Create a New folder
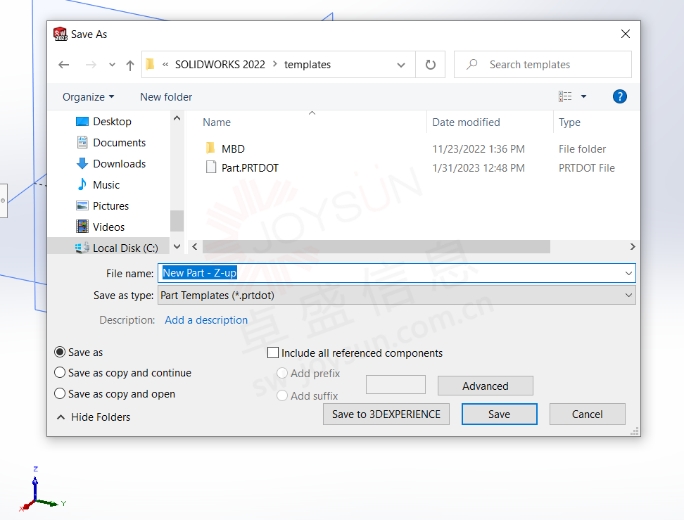Viewport: 684px width, 520px height. tap(166, 97)
